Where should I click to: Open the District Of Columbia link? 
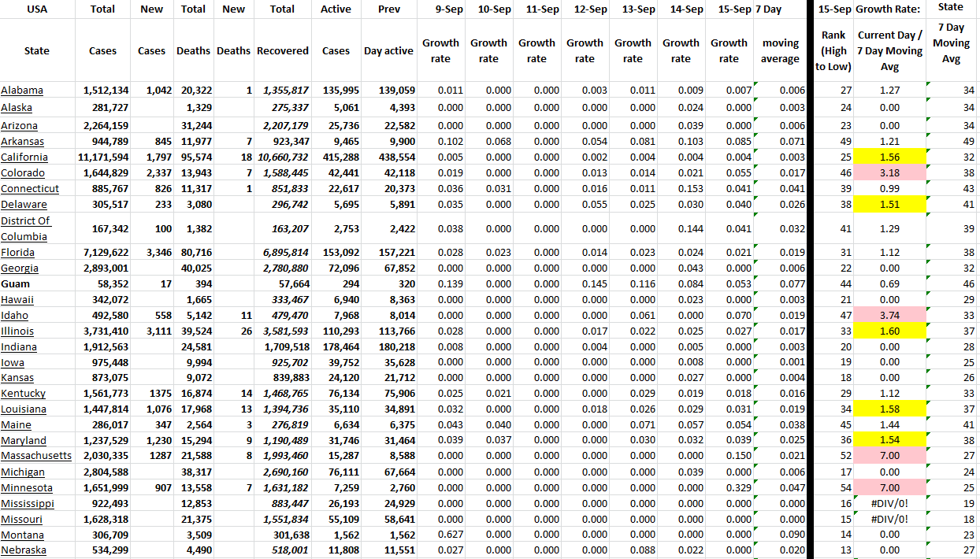25,228
